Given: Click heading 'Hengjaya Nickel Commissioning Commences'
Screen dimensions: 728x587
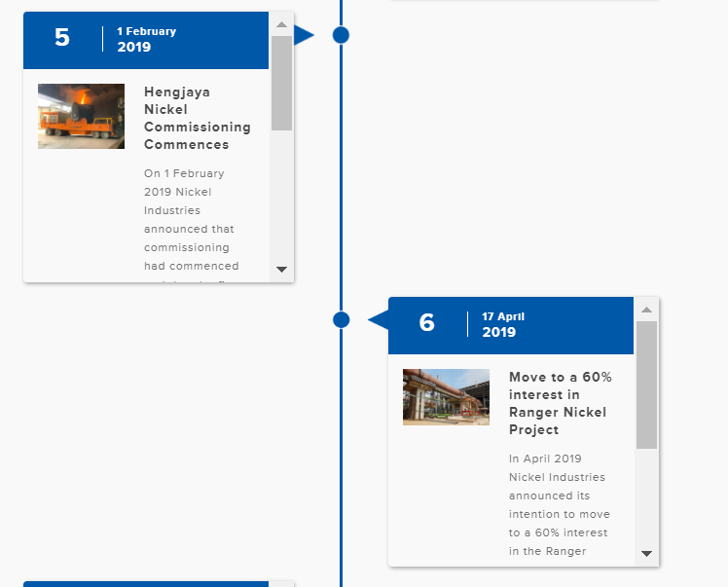Looking at the screenshot, I should point(198,118).
